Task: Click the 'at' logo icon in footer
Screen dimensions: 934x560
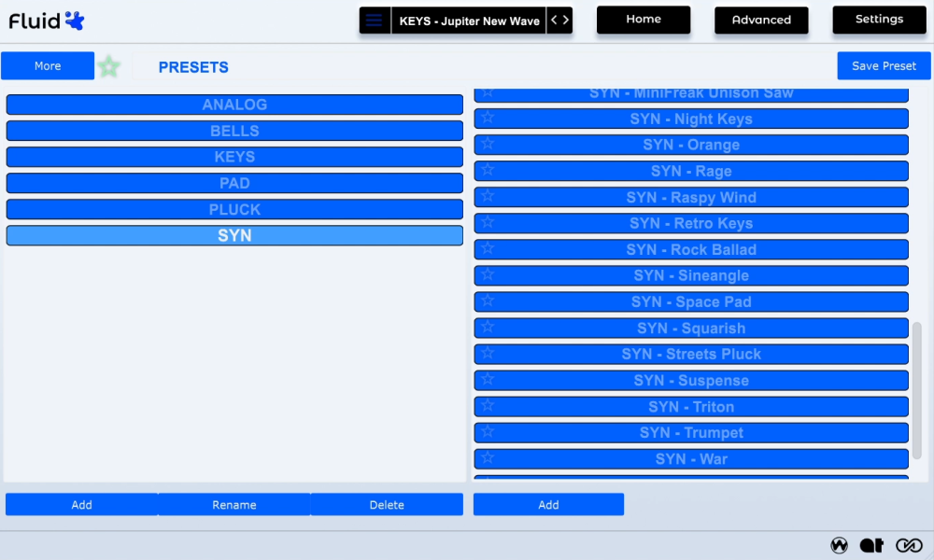Action: [x=872, y=545]
